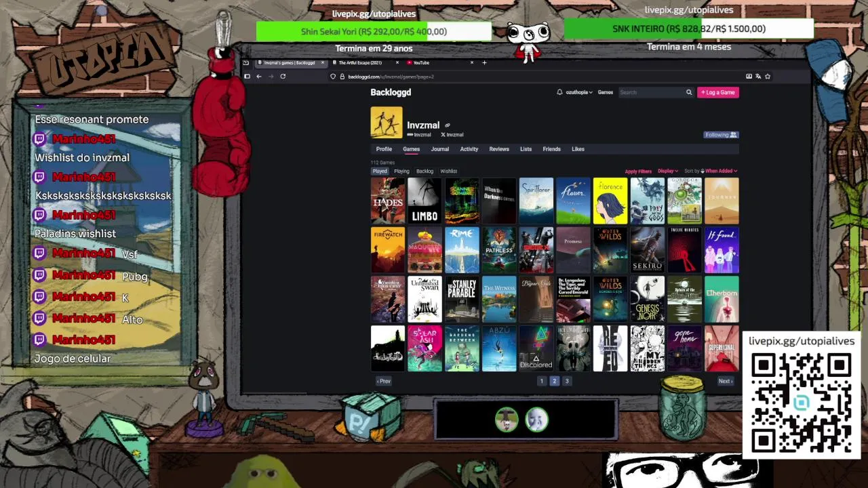Select the Played filter
The height and width of the screenshot is (488, 868).
point(380,171)
